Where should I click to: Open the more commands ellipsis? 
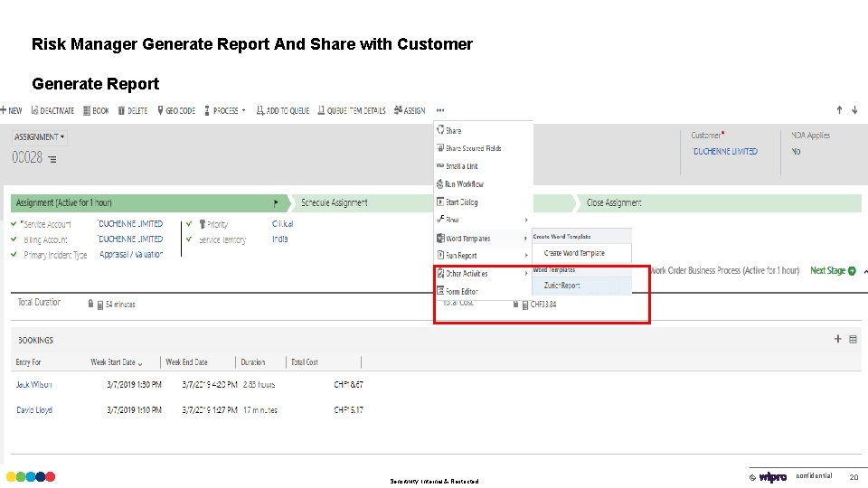pyautogui.click(x=440, y=110)
